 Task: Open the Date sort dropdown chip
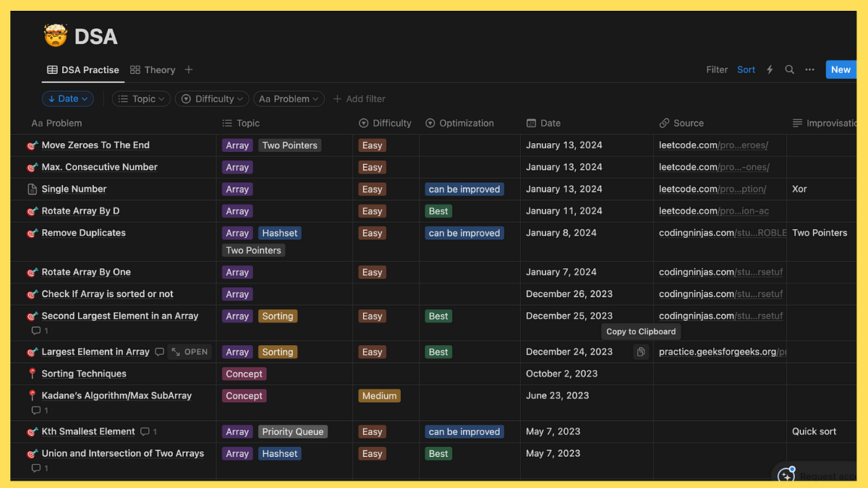67,98
